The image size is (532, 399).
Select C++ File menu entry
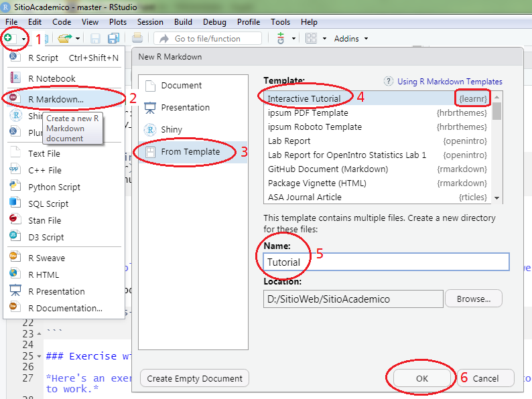(64, 170)
